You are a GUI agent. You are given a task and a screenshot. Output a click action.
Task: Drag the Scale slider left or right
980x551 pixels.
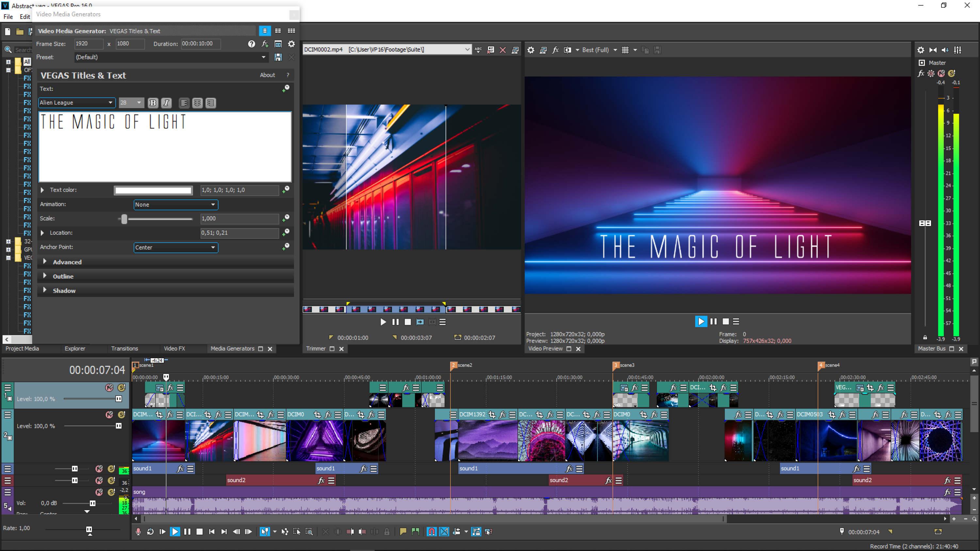(123, 217)
